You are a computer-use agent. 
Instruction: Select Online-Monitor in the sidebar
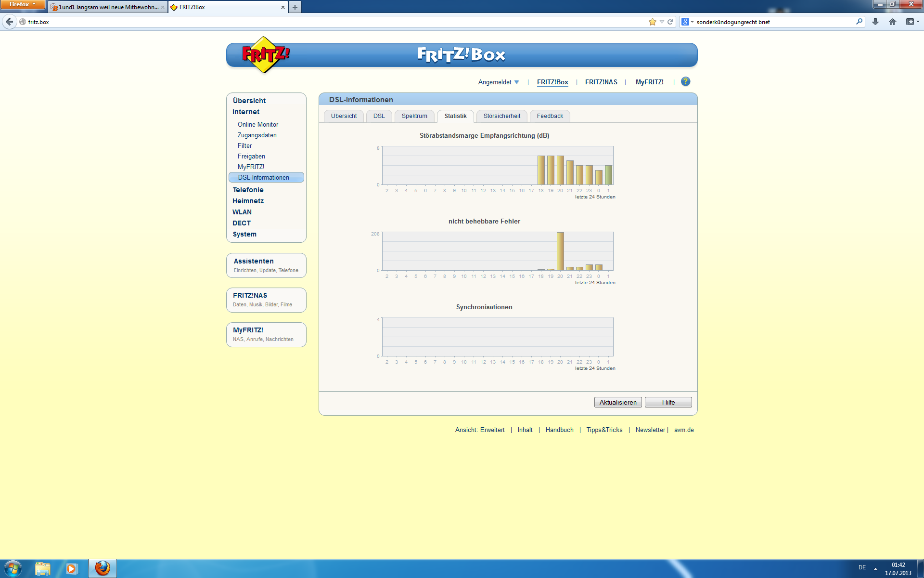(257, 125)
